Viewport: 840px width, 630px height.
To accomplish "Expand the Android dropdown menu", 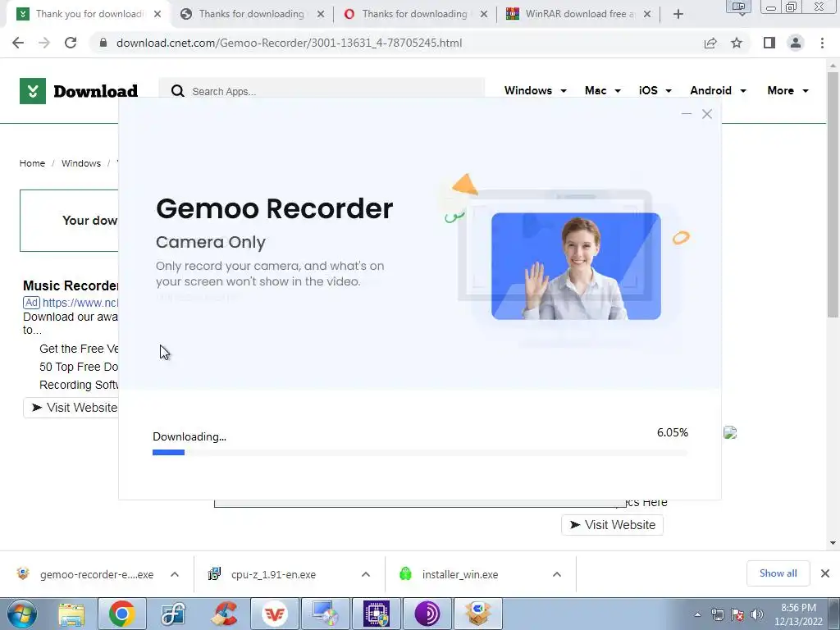I will 718,90.
